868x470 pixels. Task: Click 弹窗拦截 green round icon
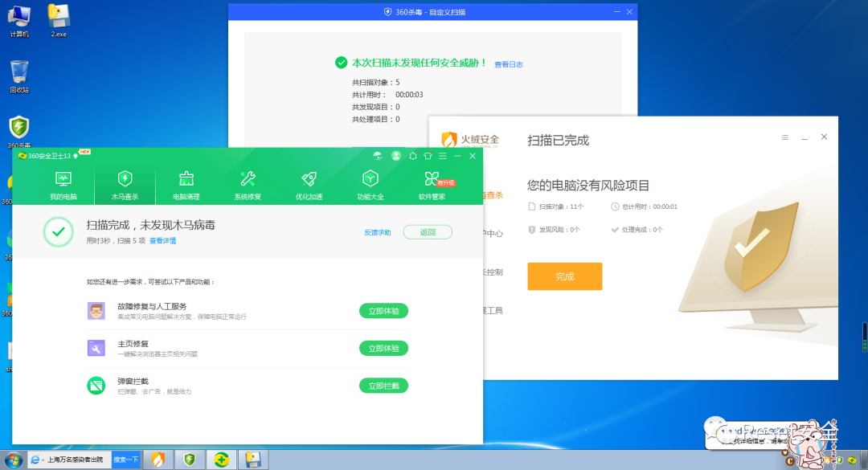pyautogui.click(x=96, y=386)
